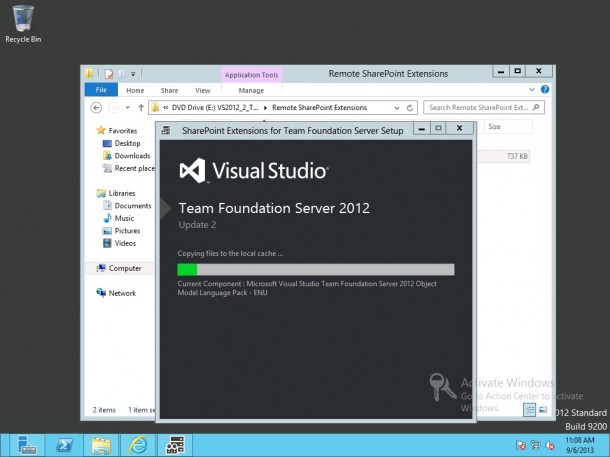Switch to the Home ribbon tab
This screenshot has width=610, height=457.
pyautogui.click(x=135, y=90)
